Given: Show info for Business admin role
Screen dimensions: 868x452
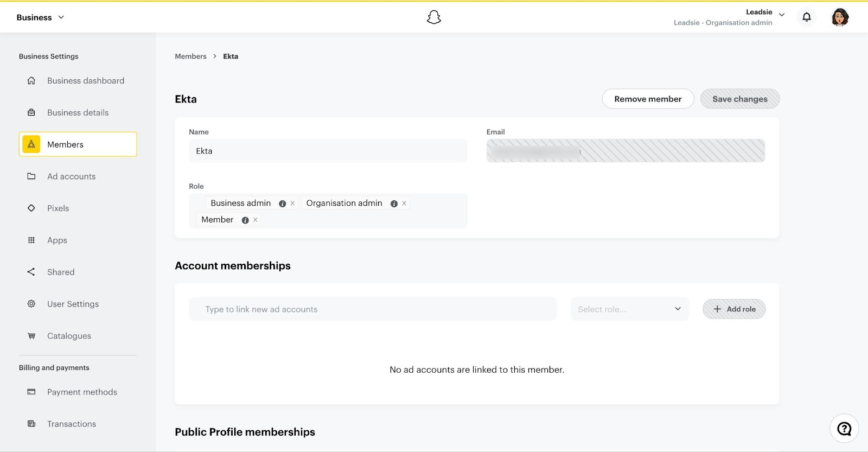Looking at the screenshot, I should 282,203.
